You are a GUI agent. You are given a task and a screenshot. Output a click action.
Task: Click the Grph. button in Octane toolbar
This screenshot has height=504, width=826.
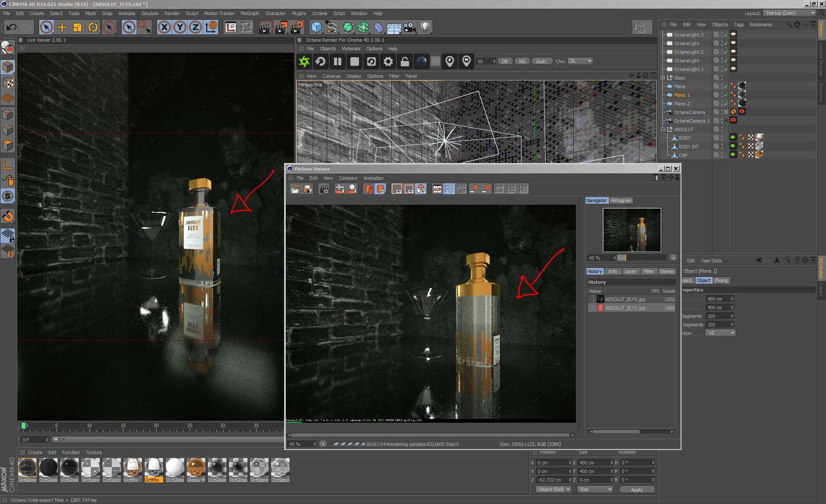tap(541, 61)
